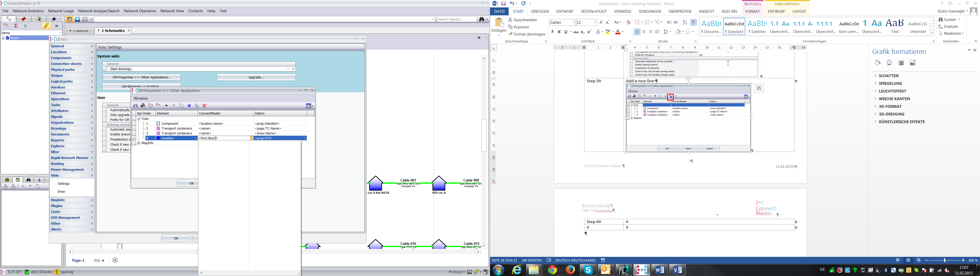The height and width of the screenshot is (276, 980).
Task: Click the Word undo arrow icon
Action: (x=512, y=3)
